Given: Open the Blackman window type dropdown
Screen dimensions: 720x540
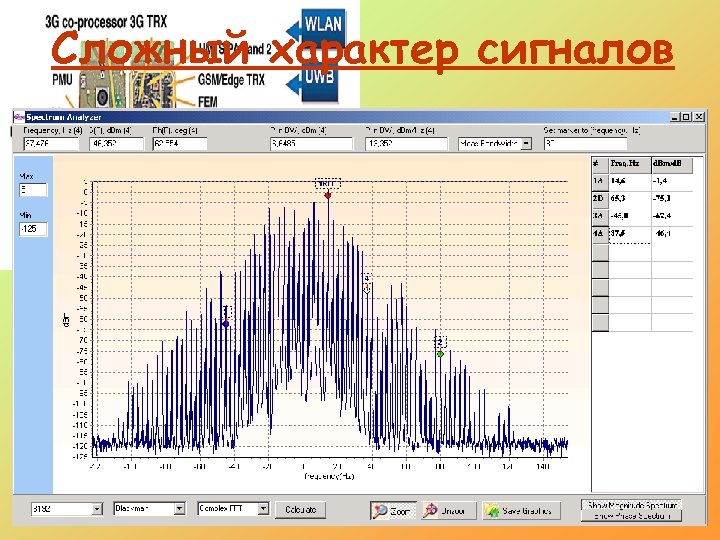Looking at the screenshot, I should pos(149,508).
